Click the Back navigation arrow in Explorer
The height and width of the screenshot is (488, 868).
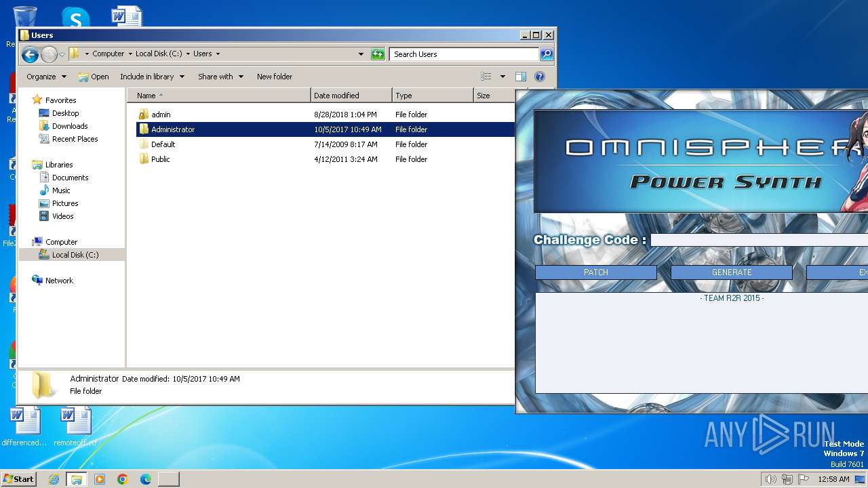30,54
